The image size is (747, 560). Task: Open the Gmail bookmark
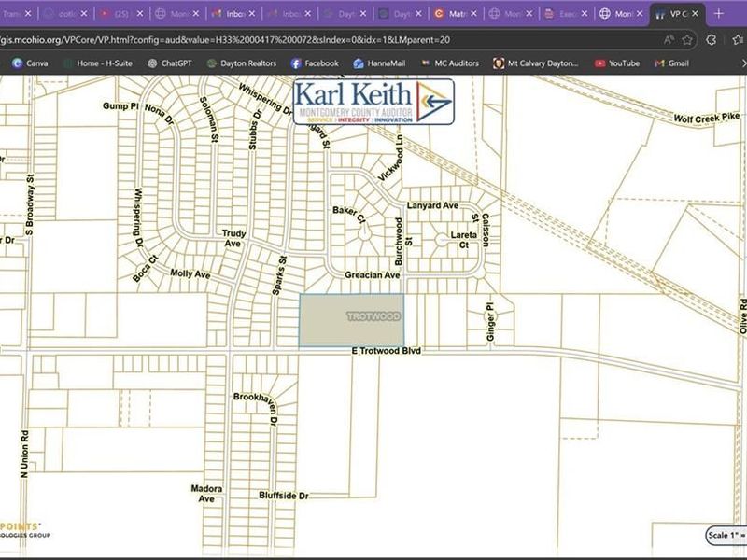[671, 63]
